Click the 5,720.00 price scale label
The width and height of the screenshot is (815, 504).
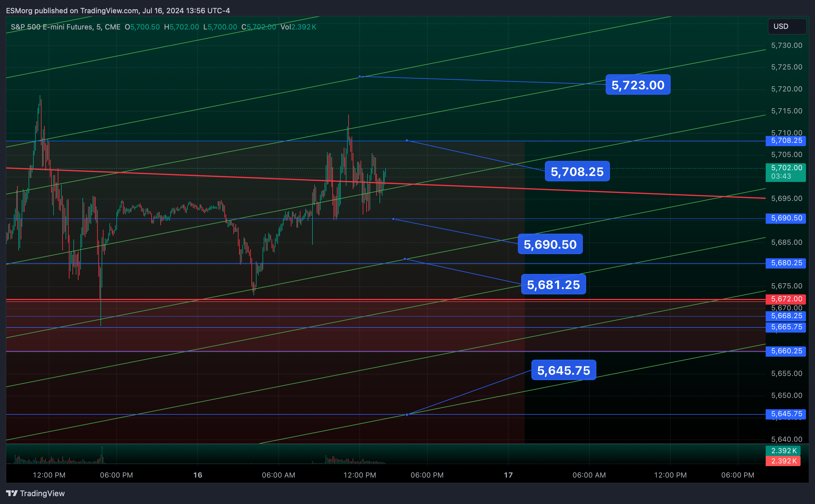[x=787, y=89]
